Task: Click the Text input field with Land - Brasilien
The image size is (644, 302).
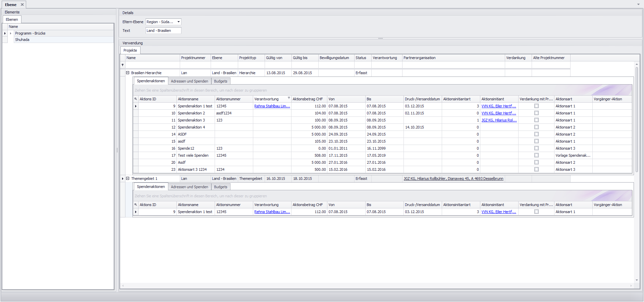Action: (x=163, y=31)
